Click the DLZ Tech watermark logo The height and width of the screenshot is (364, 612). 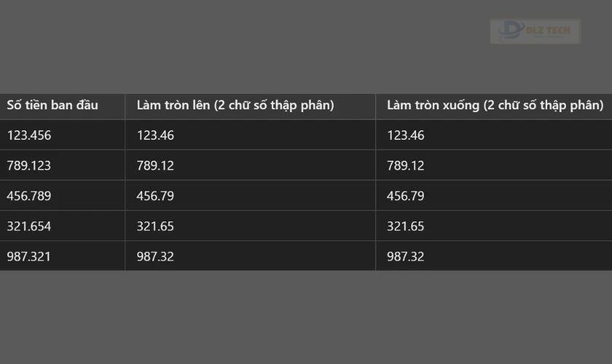(535, 31)
